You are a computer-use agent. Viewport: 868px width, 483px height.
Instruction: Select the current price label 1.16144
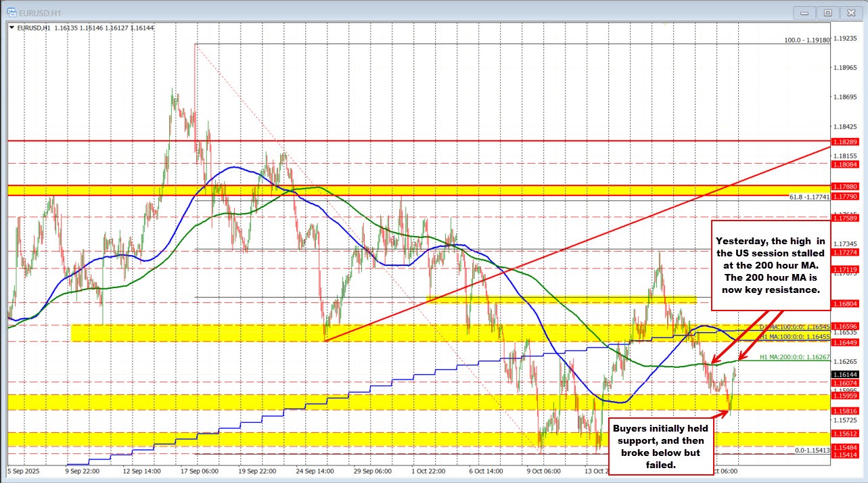tap(845, 374)
